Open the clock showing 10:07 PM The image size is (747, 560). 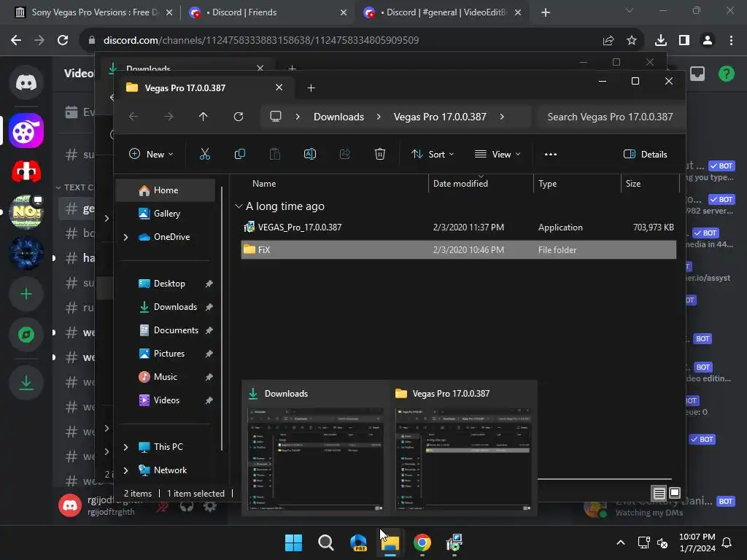click(697, 542)
